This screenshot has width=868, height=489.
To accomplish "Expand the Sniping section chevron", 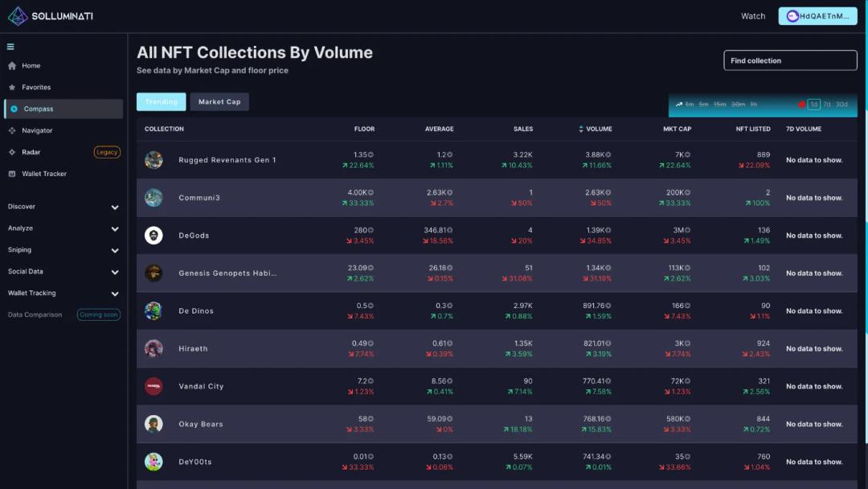I will coord(115,250).
